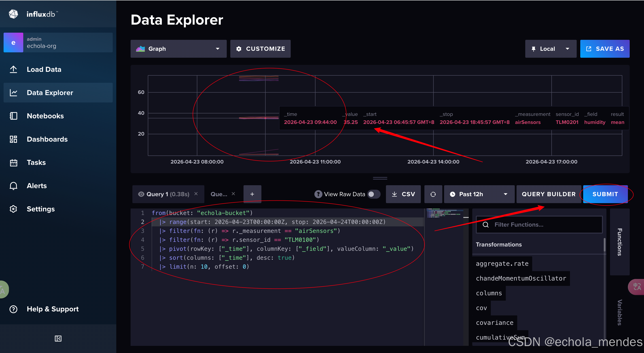
Task: Close the second query tab
Action: coord(233,194)
